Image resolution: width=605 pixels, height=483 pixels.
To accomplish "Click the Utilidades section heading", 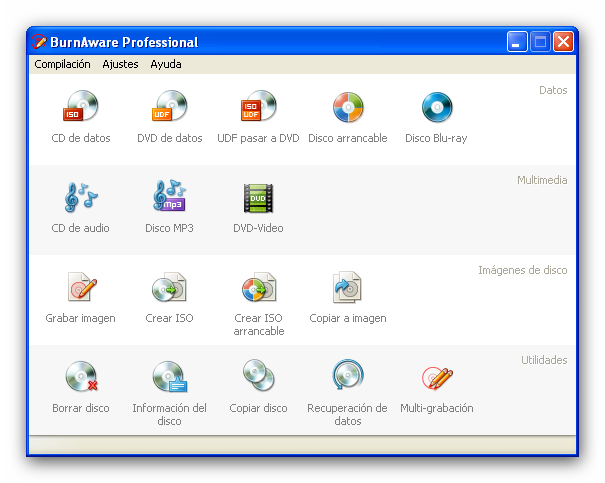I will 544,360.
